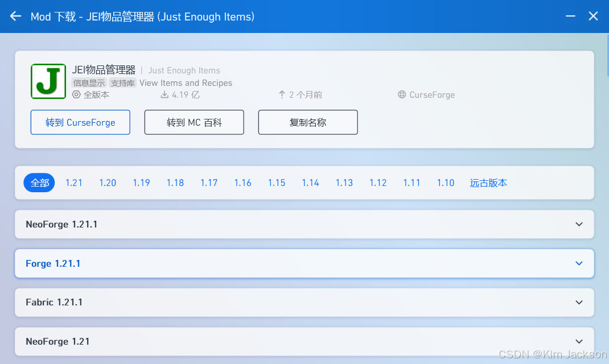609x364 pixels.
Task: Filter by version 1.12
Action: [378, 183]
